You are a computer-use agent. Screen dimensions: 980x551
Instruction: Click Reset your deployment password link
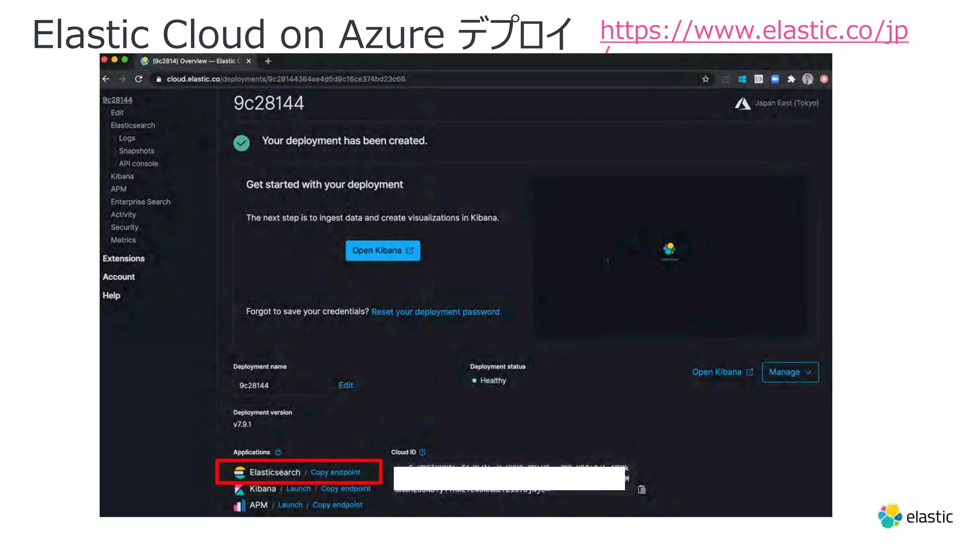pos(435,312)
